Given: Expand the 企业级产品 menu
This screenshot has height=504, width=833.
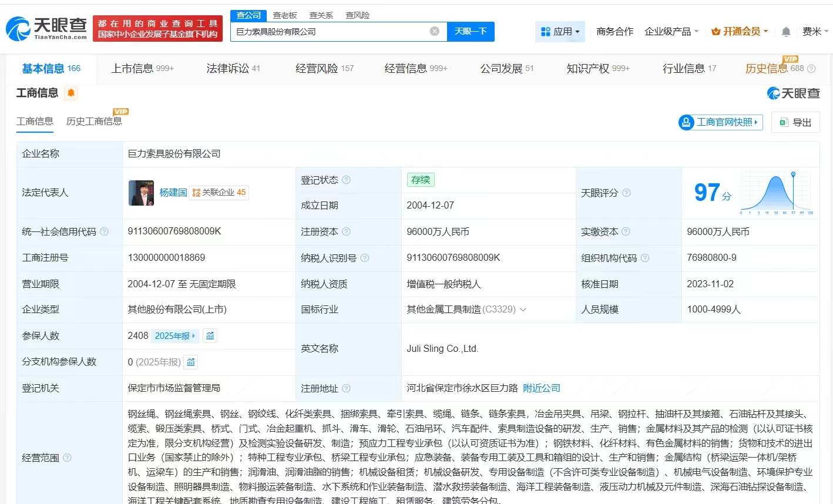Looking at the screenshot, I should click(671, 32).
